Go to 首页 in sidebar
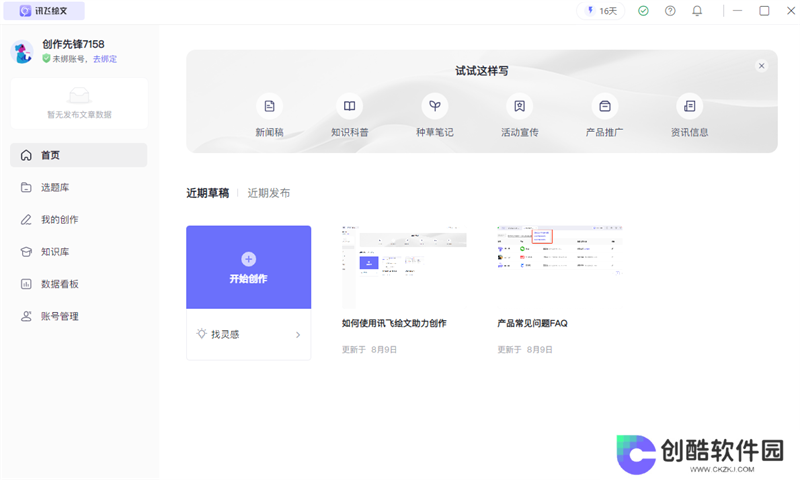This screenshot has width=800, height=480. pyautogui.click(x=79, y=155)
